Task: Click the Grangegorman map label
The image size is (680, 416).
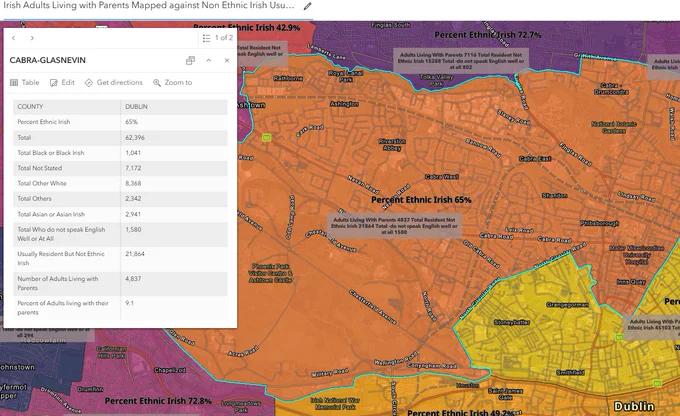Action: [x=567, y=305]
